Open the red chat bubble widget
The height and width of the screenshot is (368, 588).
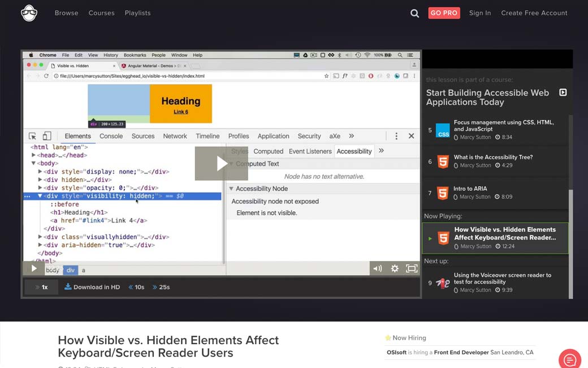(570, 359)
